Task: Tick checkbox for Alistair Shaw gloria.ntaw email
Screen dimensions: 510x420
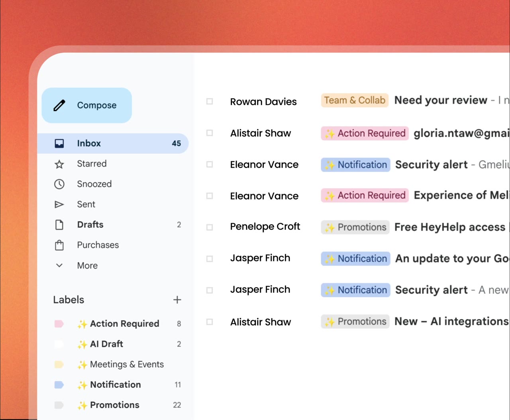Action: pos(210,133)
